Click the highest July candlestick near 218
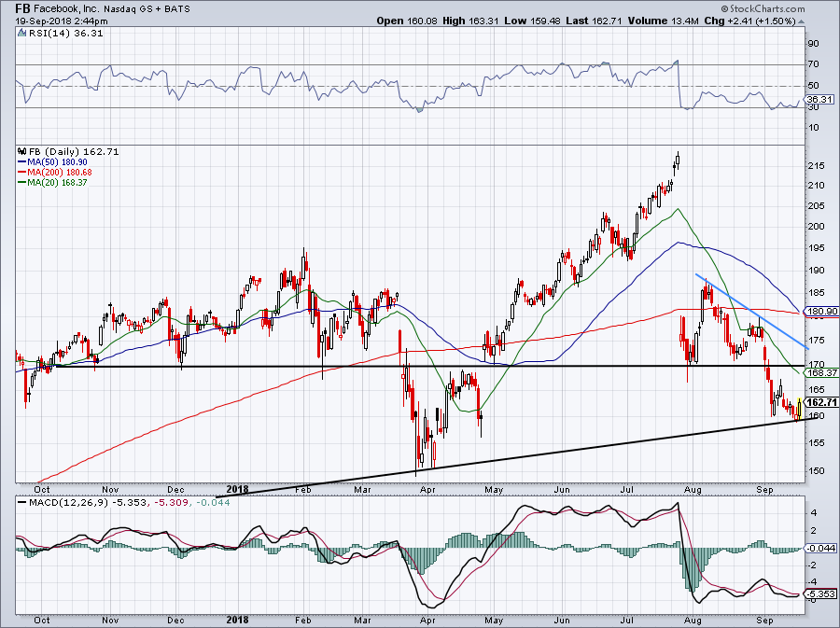840x628 pixels. [x=678, y=159]
